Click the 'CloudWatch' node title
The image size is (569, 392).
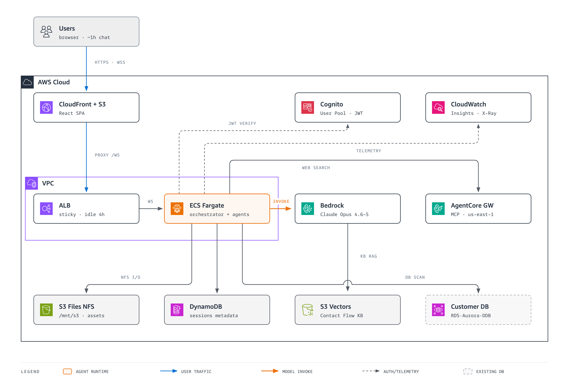468,104
